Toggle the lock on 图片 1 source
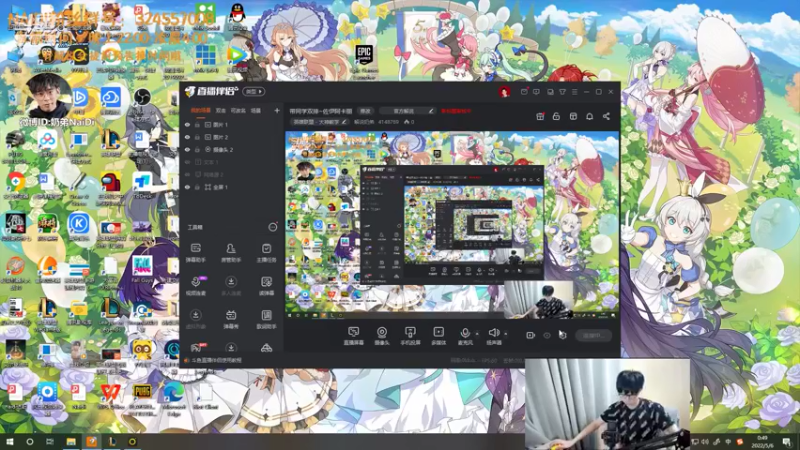The height and width of the screenshot is (450, 800). [197, 124]
